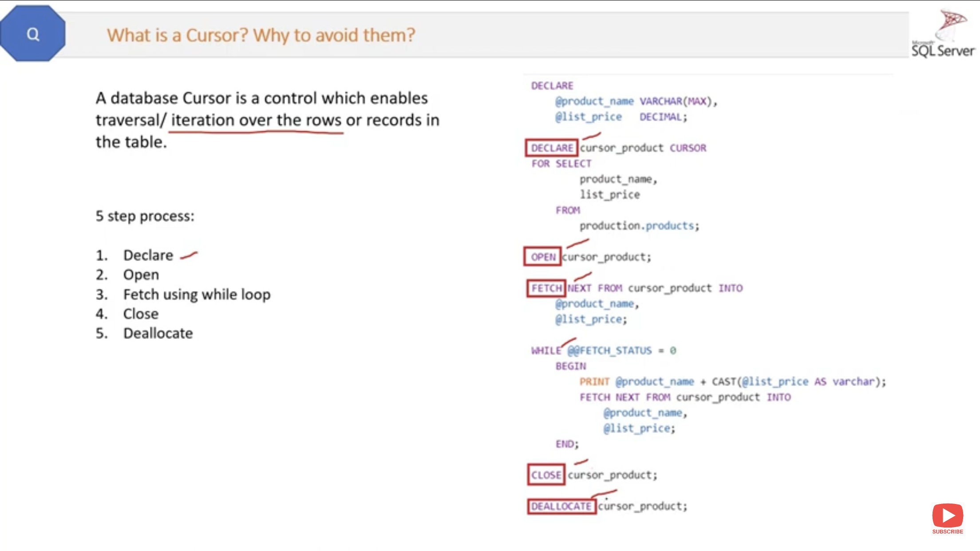Viewport: 980px width, 551px height.
Task: Click the boxed DEALLOCATE keyword
Action: coord(561,506)
